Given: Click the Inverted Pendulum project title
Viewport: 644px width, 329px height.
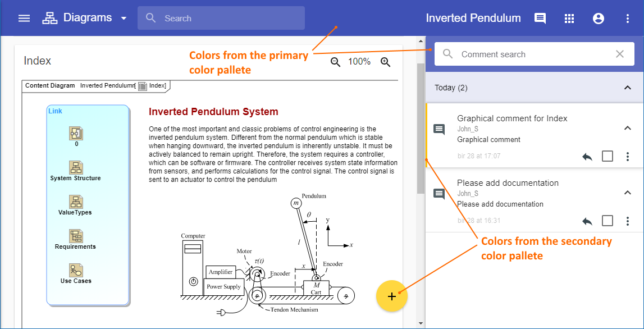Looking at the screenshot, I should [x=473, y=18].
